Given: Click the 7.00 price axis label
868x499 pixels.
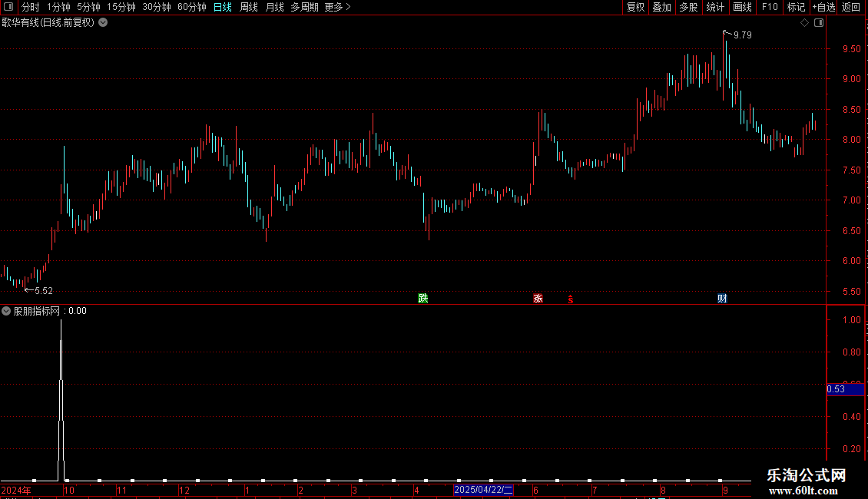Looking at the screenshot, I should click(851, 200).
